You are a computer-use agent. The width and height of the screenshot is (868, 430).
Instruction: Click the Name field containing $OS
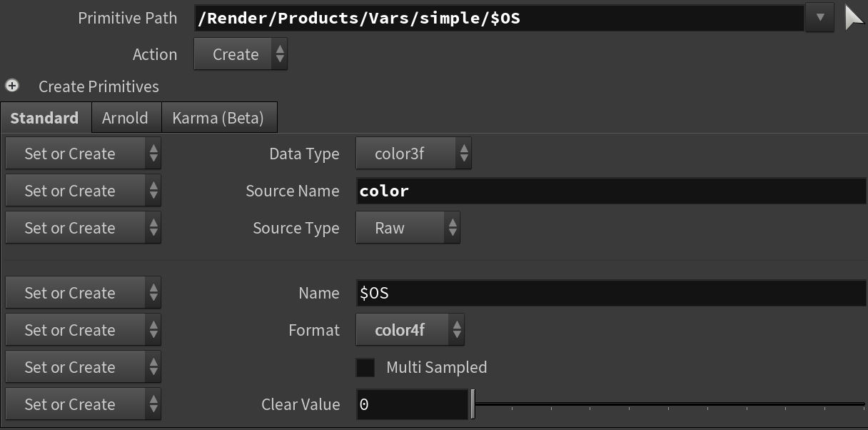coord(610,293)
